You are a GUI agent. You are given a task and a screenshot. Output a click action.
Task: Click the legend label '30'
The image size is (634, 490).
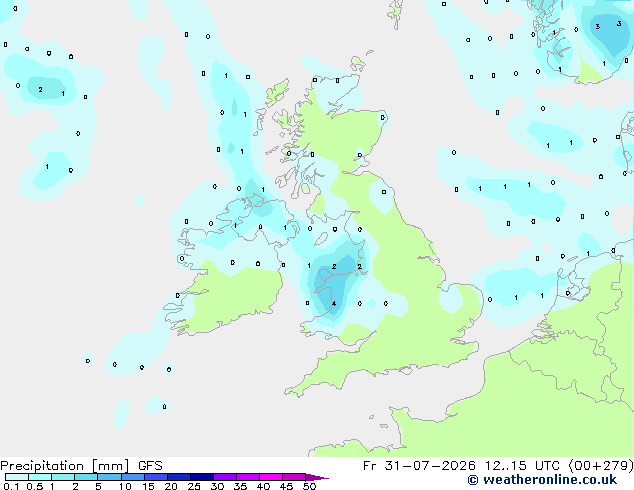click(217, 486)
